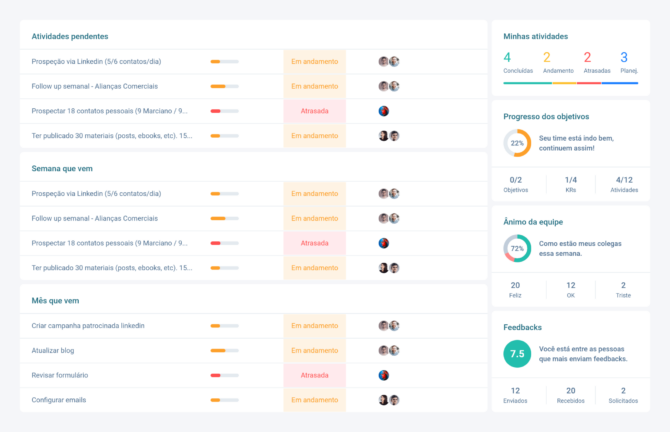Click the progress bar for Atualizar blog
Screen dimensions: 670x432
[x=224, y=350]
